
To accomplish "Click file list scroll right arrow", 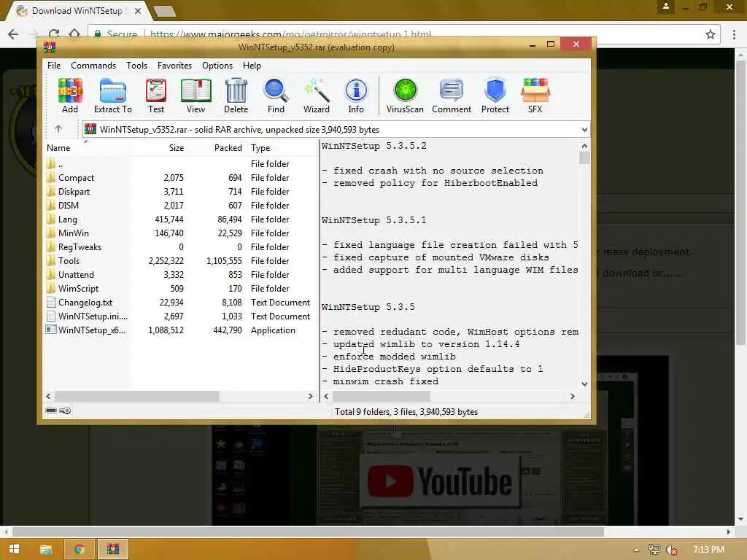I will pos(311,396).
